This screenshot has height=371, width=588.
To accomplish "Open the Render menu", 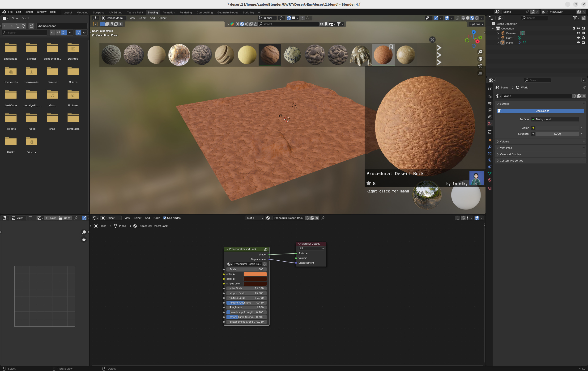I will 29,12.
